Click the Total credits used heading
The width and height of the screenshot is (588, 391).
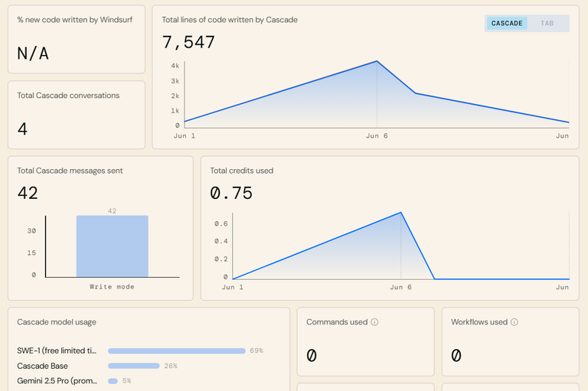[x=241, y=171]
